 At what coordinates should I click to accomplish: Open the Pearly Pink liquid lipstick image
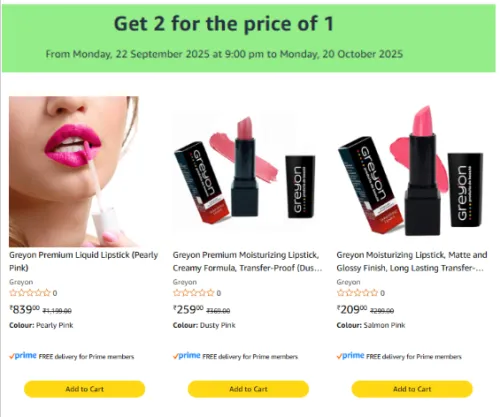[74, 171]
